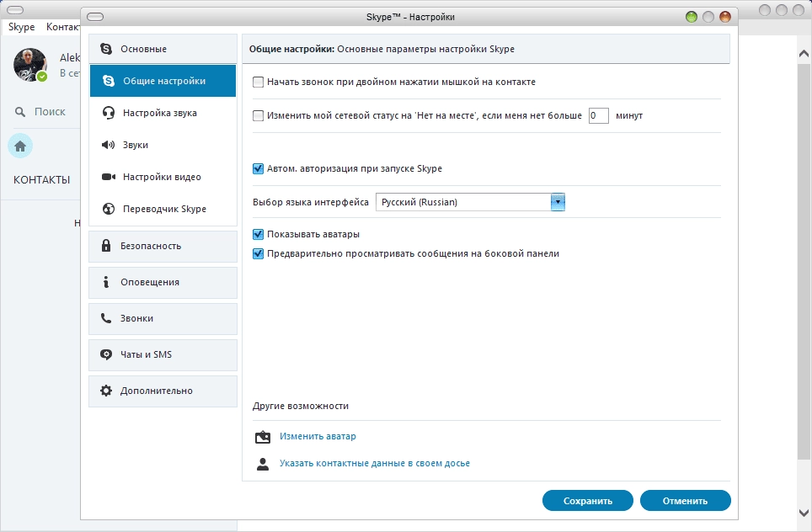Click the Изменить аватар link
Viewport: 812px width, 532px height.
coord(318,436)
